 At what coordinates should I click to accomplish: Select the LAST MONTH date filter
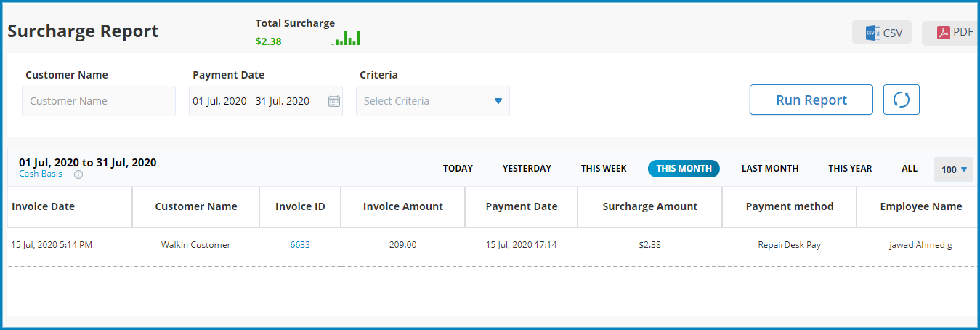click(770, 169)
